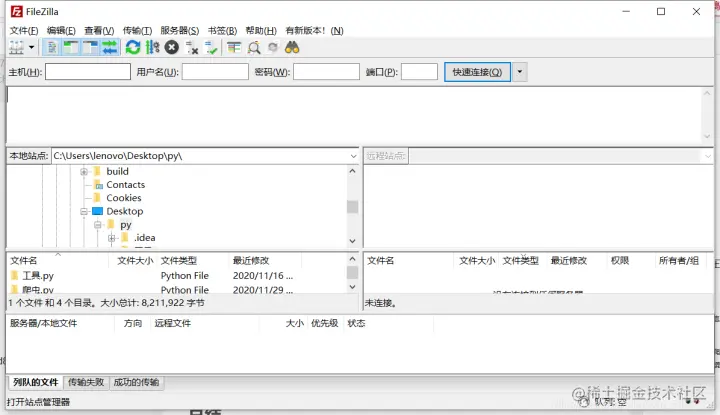Click remote pane 所有者/组 column header

point(679,261)
